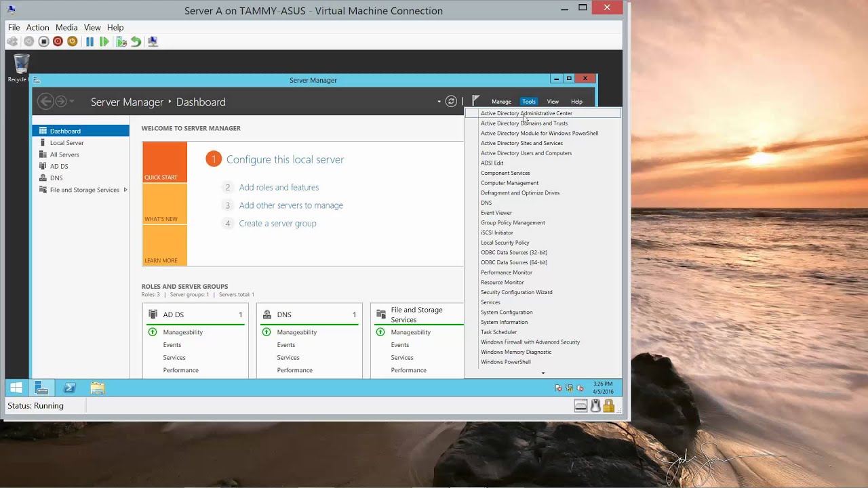
Task: Click Create a server group link
Action: point(277,224)
